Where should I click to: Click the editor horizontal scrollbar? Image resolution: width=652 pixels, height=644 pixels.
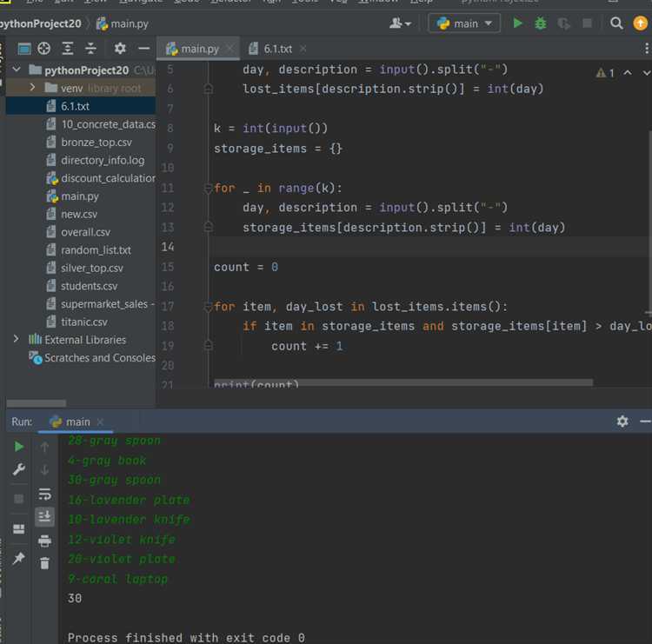(403, 382)
